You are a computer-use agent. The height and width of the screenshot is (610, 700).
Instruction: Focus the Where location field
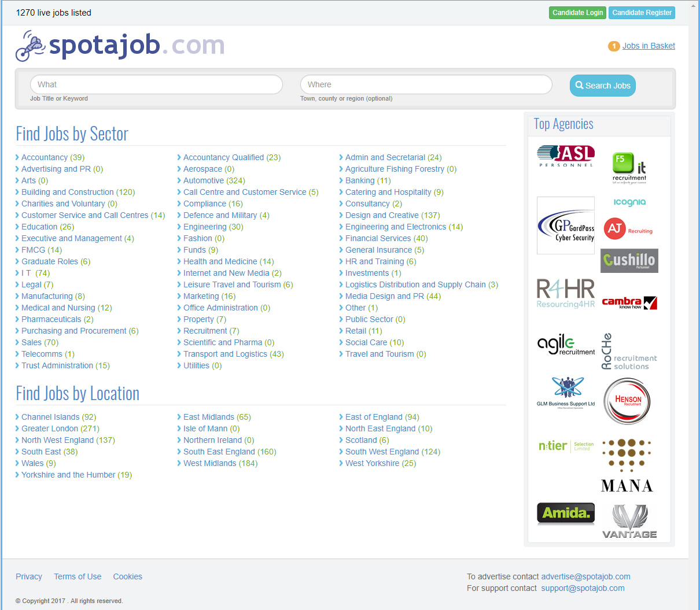[426, 84]
